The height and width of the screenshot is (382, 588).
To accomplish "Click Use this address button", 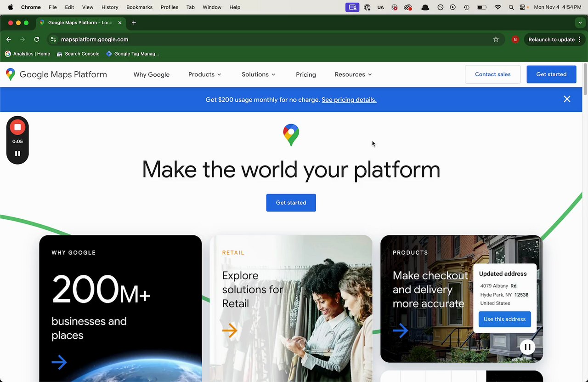I will coord(505,319).
